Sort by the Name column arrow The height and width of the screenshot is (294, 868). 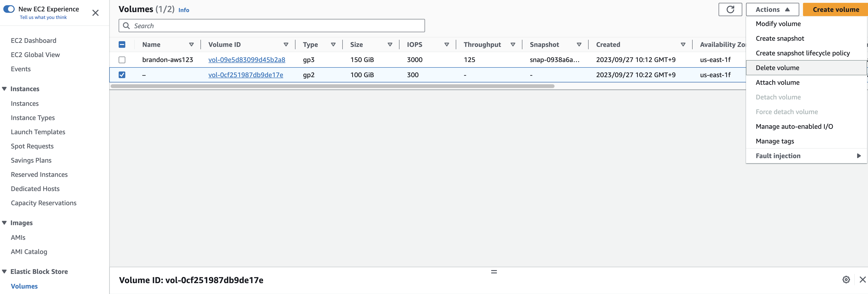tap(191, 45)
